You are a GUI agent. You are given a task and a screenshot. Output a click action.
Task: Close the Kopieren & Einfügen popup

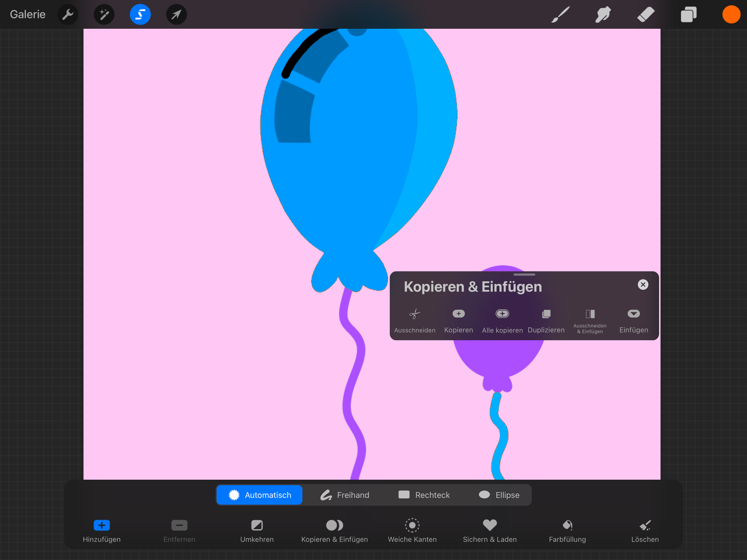[643, 285]
